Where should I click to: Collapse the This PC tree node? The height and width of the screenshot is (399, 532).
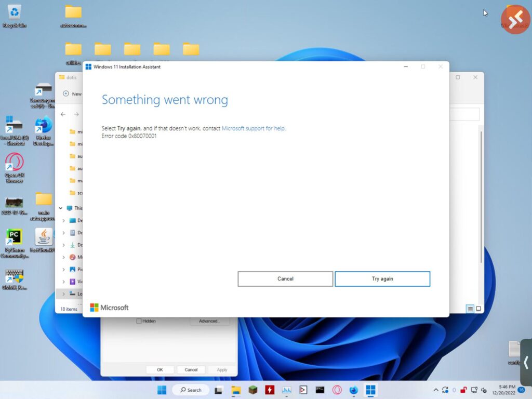[60, 208]
